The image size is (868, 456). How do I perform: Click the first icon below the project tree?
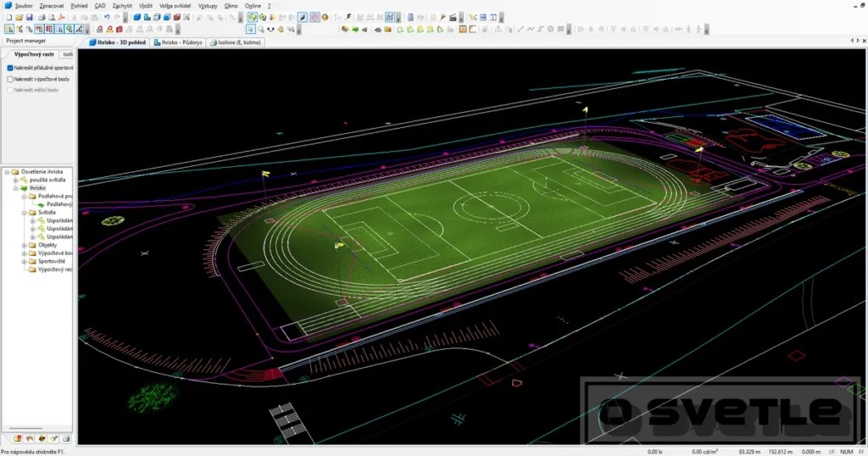[x=18, y=438]
